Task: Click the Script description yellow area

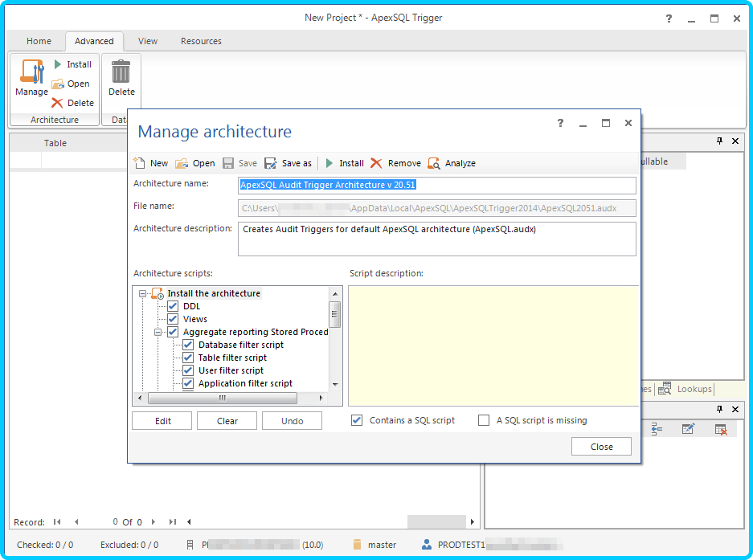Action: click(x=493, y=345)
